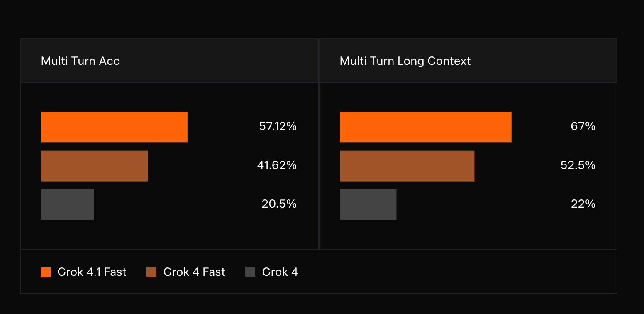This screenshot has height=314, width=644.
Task: Click the 57.12% value label
Action: tap(278, 126)
